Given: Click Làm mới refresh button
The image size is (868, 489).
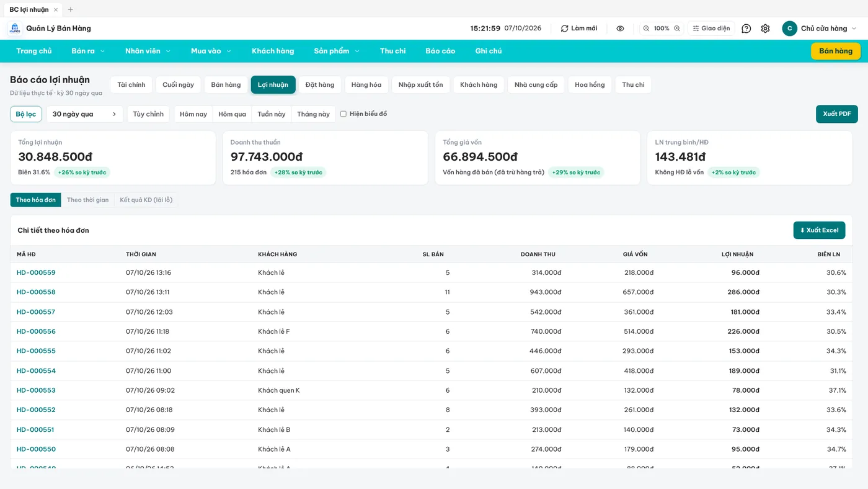Looking at the screenshot, I should pos(579,29).
